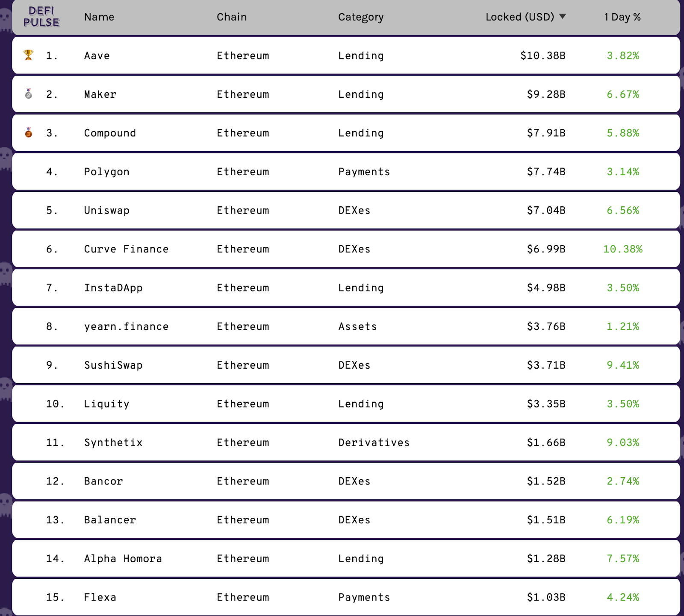Open the InstaDApp row
This screenshot has width=684, height=616.
(346, 287)
